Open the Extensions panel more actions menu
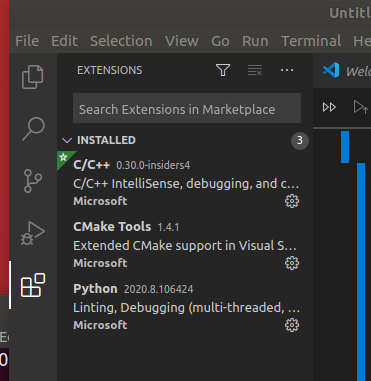The image size is (371, 381). tap(287, 70)
